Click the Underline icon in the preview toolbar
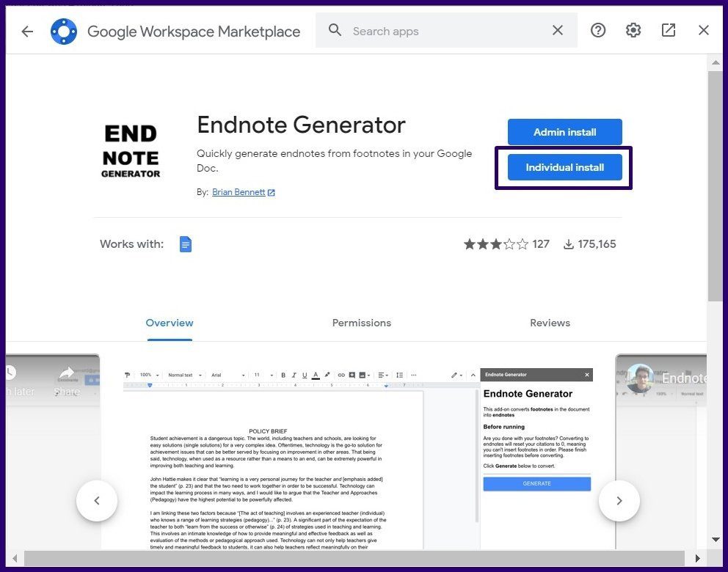This screenshot has width=728, height=572. [305, 375]
